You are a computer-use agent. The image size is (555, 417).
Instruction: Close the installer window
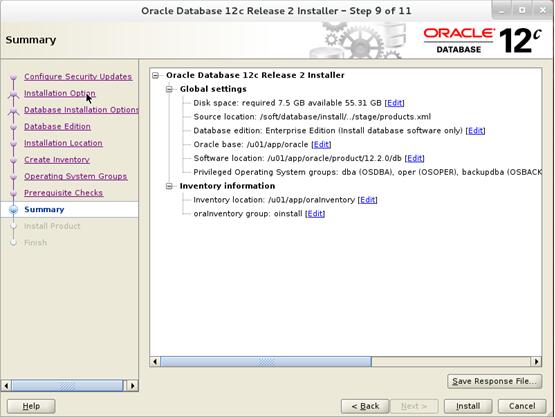point(542,11)
